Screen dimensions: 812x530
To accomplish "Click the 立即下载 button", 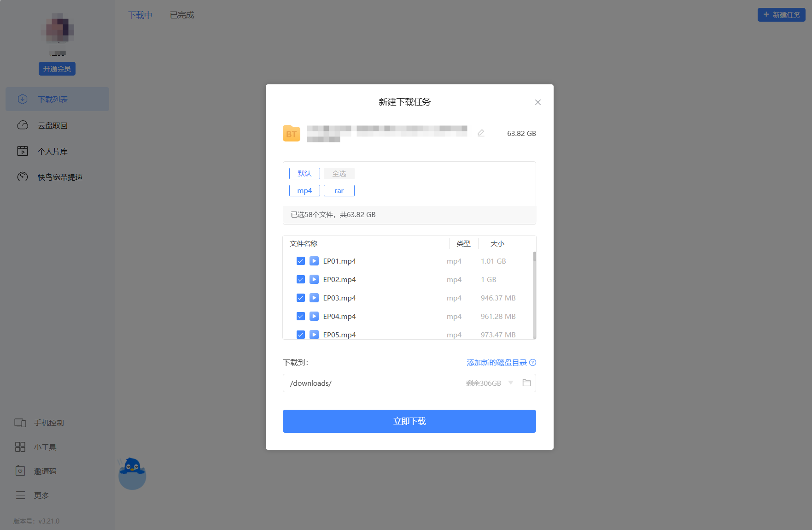I will click(x=409, y=421).
